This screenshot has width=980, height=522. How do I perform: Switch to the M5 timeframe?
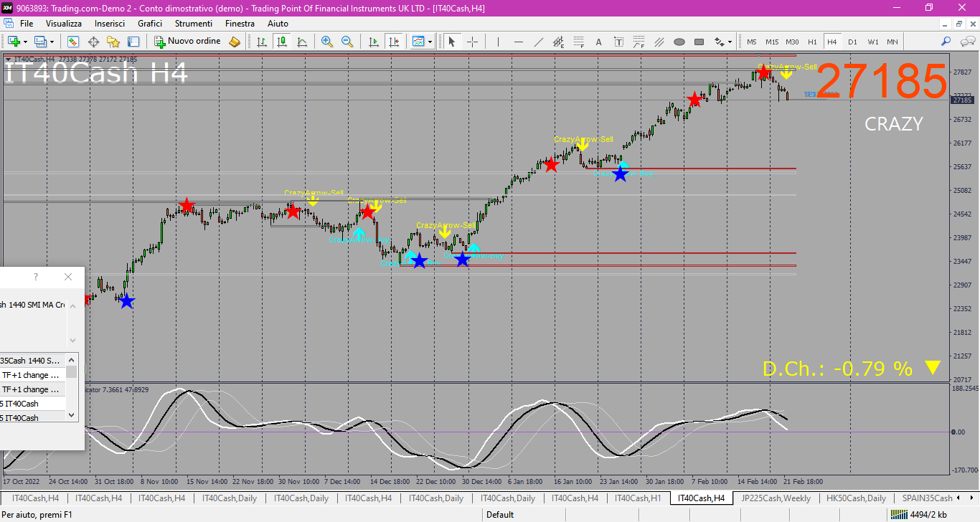point(752,42)
